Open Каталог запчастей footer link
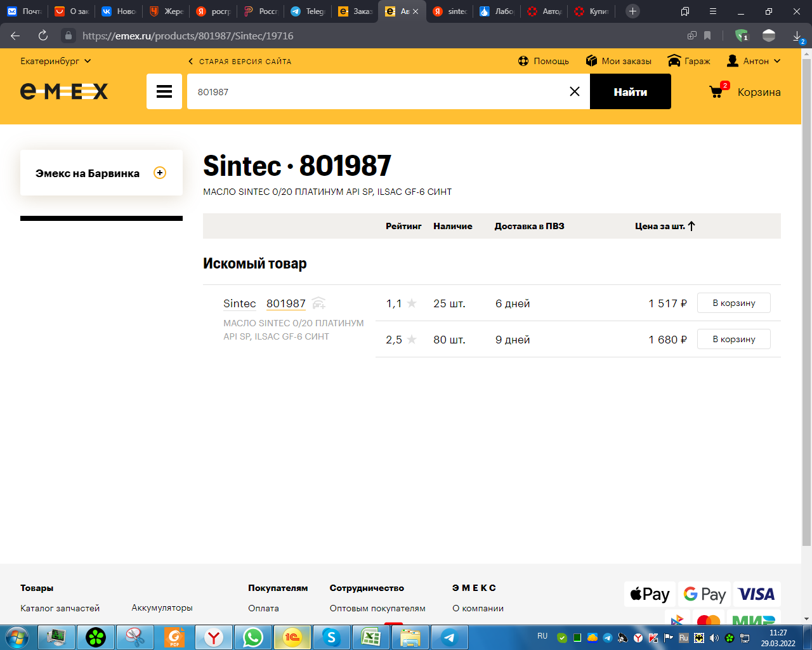 (60, 608)
